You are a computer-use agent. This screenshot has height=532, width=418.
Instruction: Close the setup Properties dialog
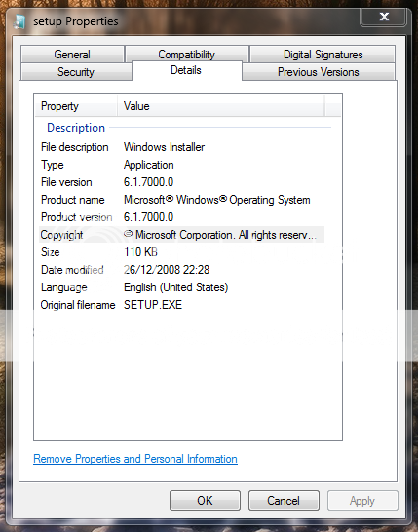click(x=384, y=17)
